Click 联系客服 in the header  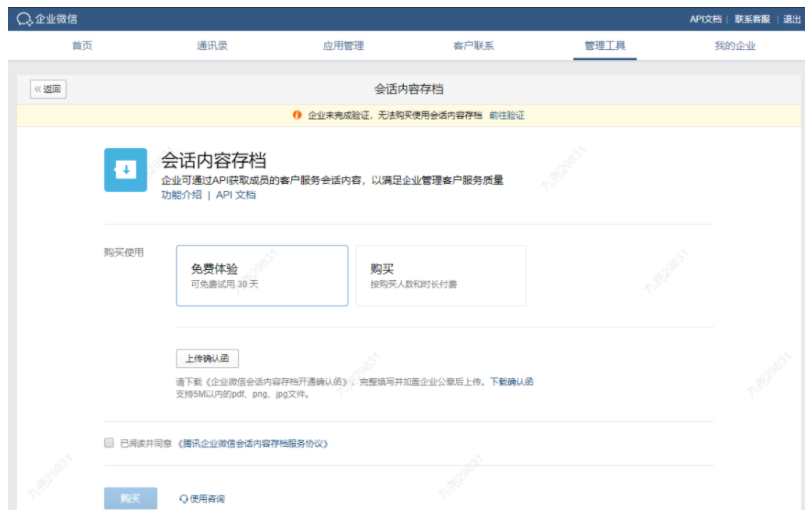click(752, 19)
